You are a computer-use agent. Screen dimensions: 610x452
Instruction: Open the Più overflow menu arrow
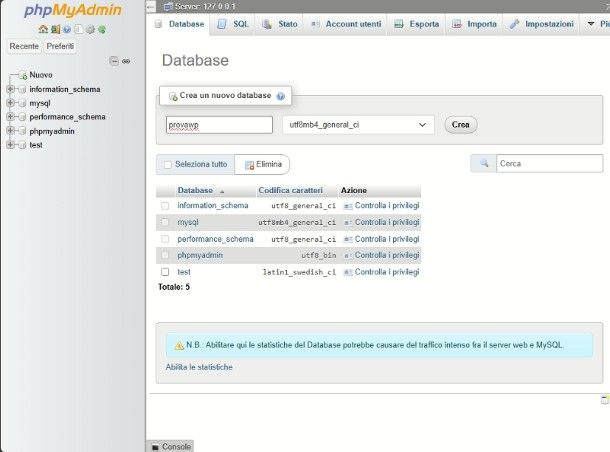click(591, 24)
